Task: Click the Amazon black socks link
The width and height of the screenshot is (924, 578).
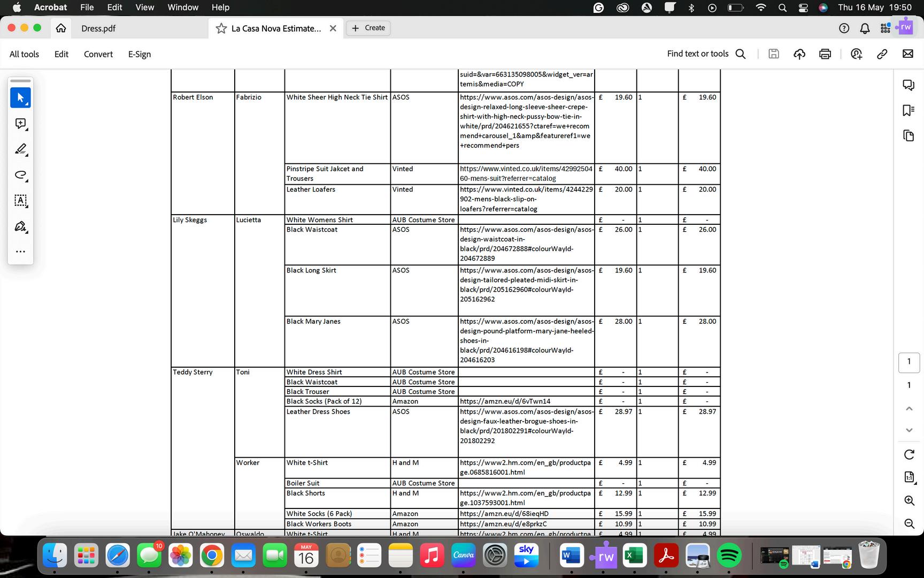Action: [505, 401]
